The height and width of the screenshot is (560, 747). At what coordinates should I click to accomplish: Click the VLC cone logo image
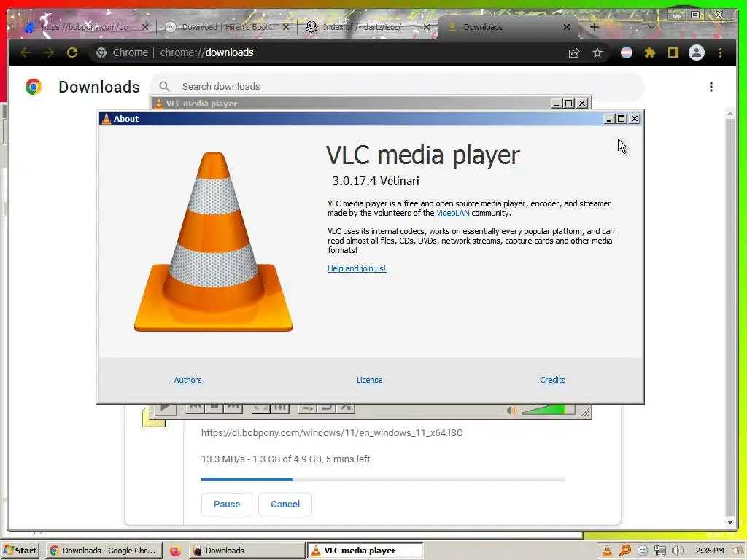click(214, 241)
